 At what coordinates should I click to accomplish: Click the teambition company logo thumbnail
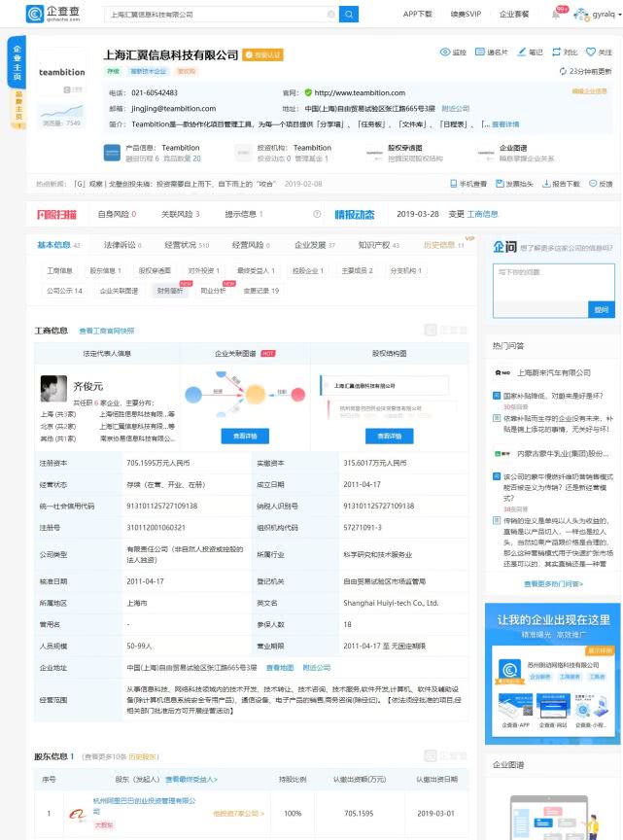(x=61, y=72)
